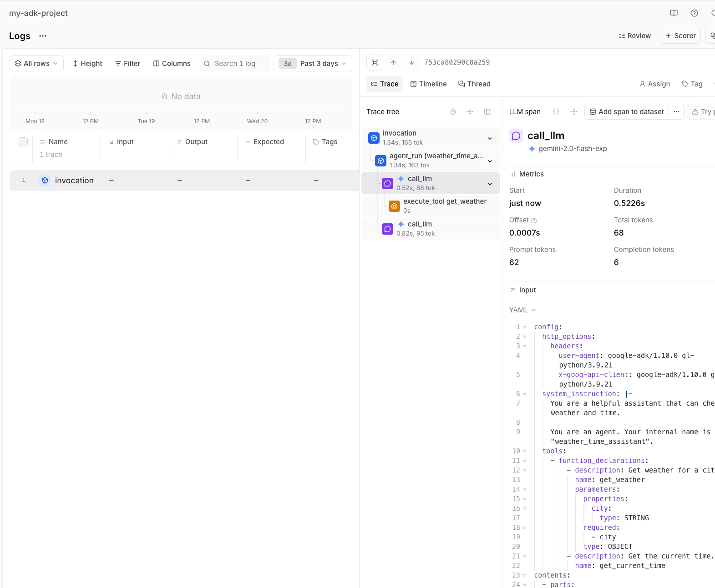Collapse the call_llm 0.52s span chevron
Viewport: 715px width, 588px height.
click(x=490, y=184)
